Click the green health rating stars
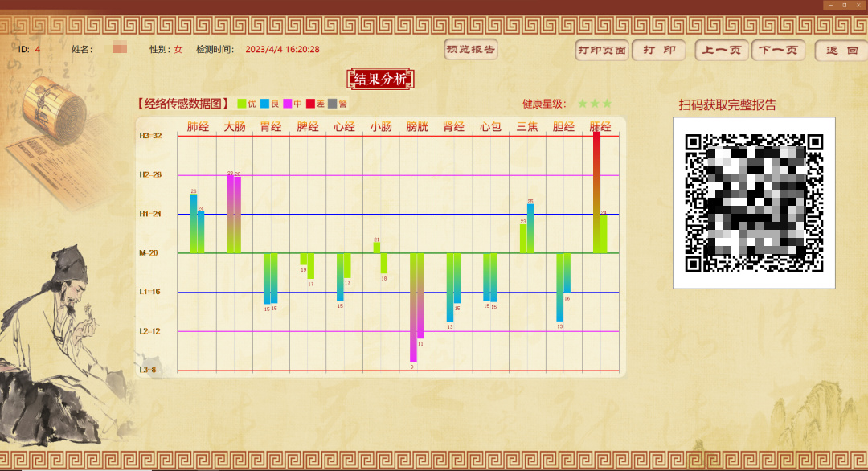868x471 pixels. (x=595, y=104)
